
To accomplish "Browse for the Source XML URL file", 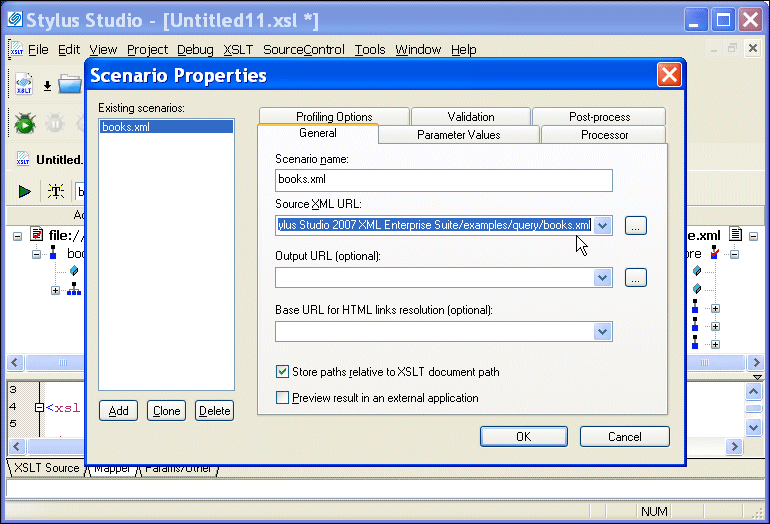I will tap(635, 226).
